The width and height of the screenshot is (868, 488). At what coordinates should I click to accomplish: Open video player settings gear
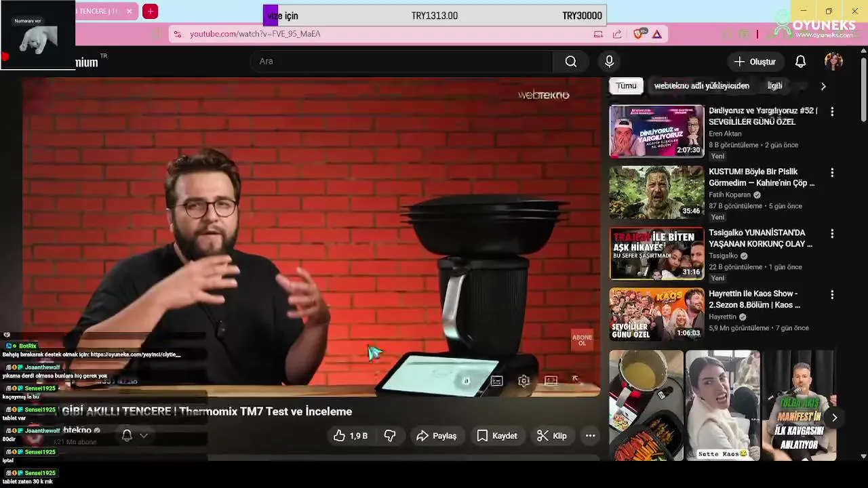(524, 381)
